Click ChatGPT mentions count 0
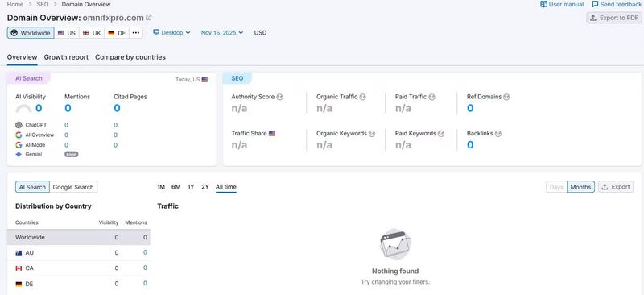The image size is (644, 295). [x=67, y=125]
